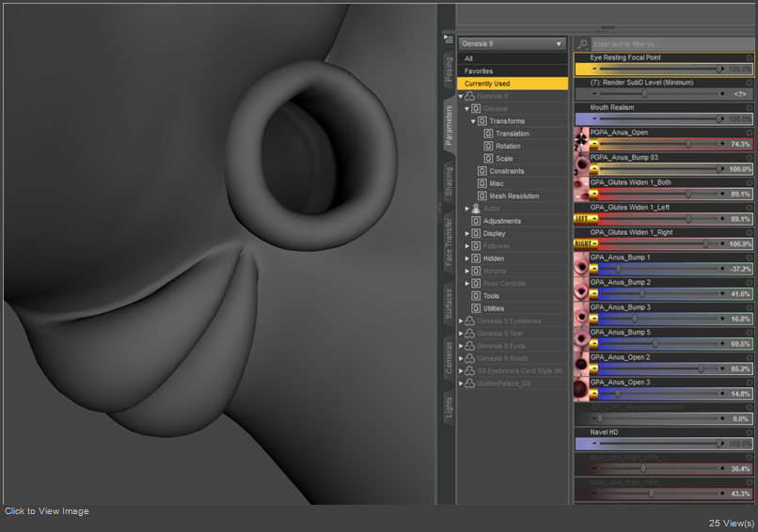Click the LEFT badge on Glutes Widen 1_Left
This screenshot has height=532, width=758.
coord(581,219)
